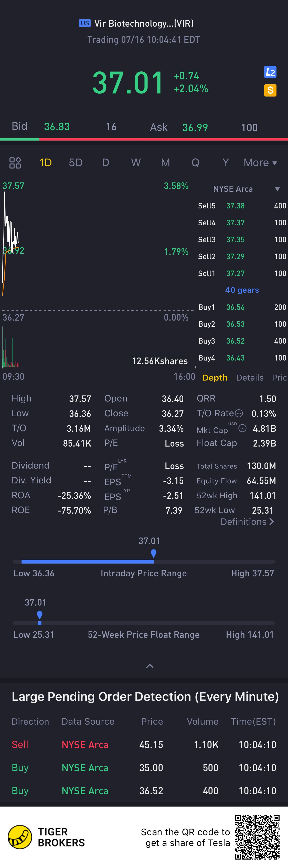Switch to the D daily chart
The width and height of the screenshot is (288, 868).
(105, 163)
